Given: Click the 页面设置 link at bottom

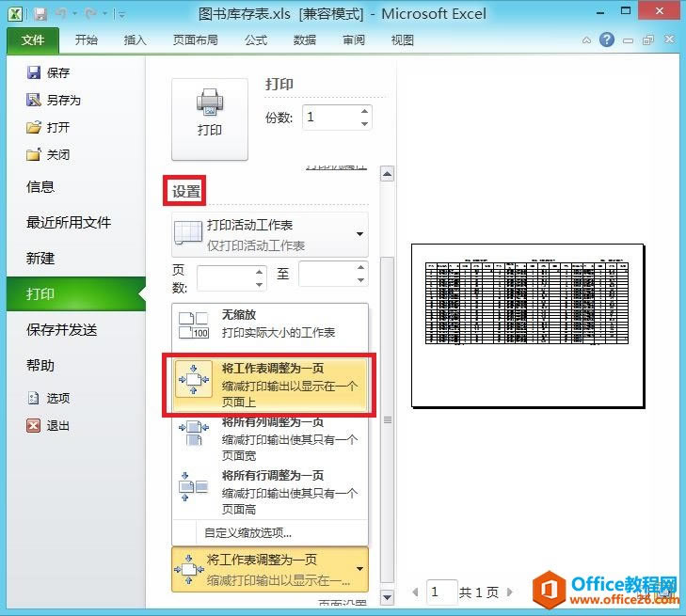Looking at the screenshot, I should pyautogui.click(x=343, y=603).
